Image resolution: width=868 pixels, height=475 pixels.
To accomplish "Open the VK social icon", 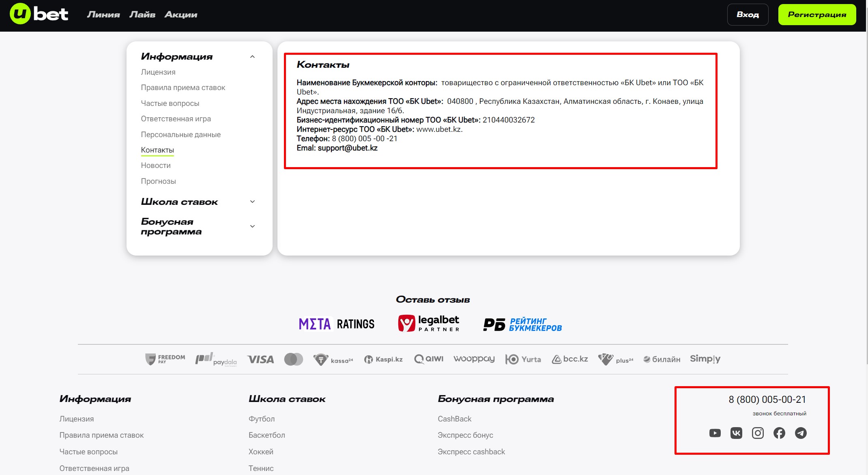I will tap(736, 433).
